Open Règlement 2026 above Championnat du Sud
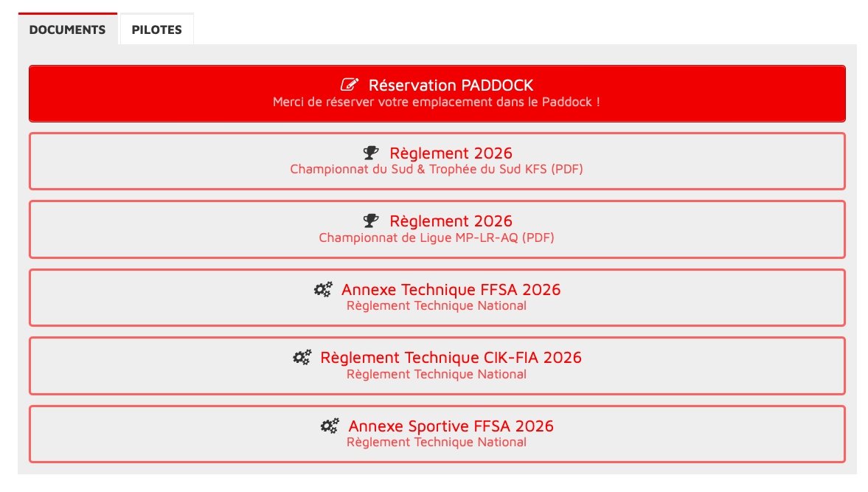The height and width of the screenshot is (492, 868). 451,153
